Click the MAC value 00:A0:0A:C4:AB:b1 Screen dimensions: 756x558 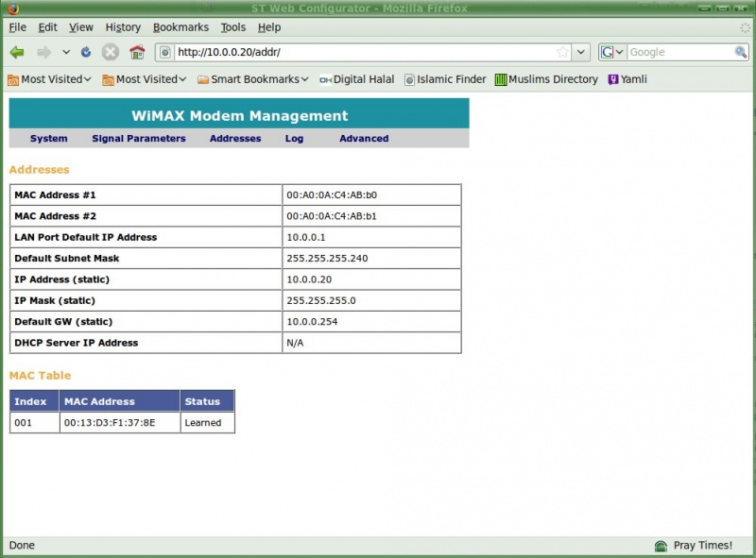click(x=332, y=216)
